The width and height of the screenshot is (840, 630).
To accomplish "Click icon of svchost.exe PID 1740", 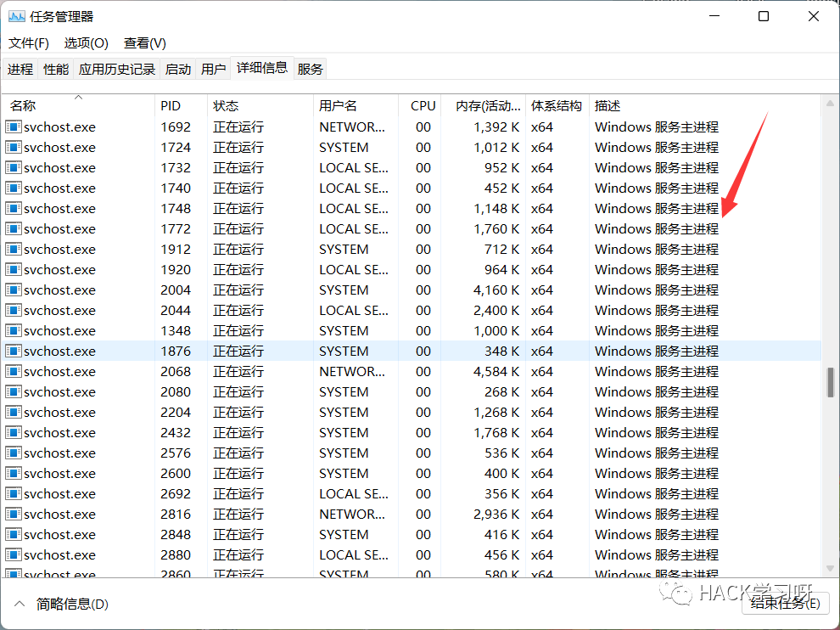I will 14,188.
